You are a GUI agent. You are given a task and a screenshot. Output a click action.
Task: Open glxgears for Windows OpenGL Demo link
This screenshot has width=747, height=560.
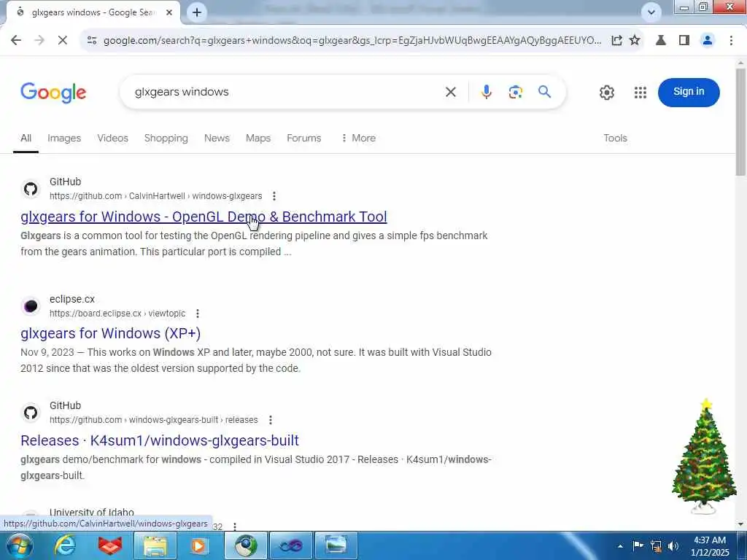[x=204, y=217]
